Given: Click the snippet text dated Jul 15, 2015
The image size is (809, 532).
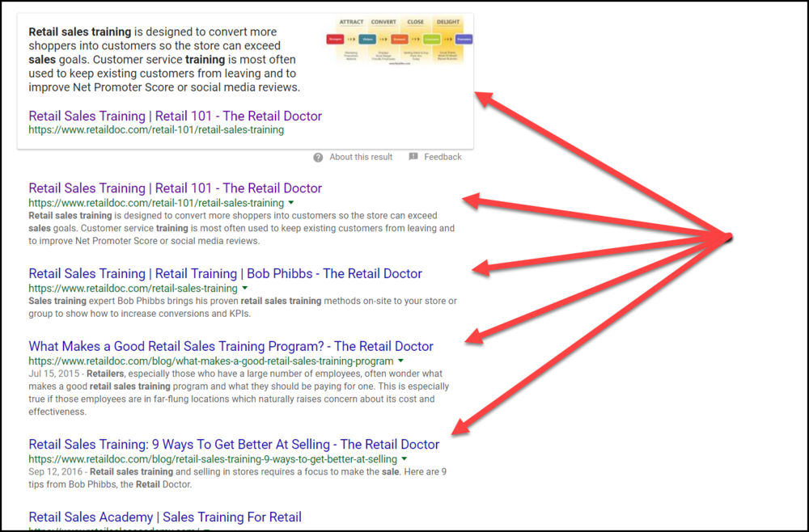Looking at the screenshot, I should 239,393.
